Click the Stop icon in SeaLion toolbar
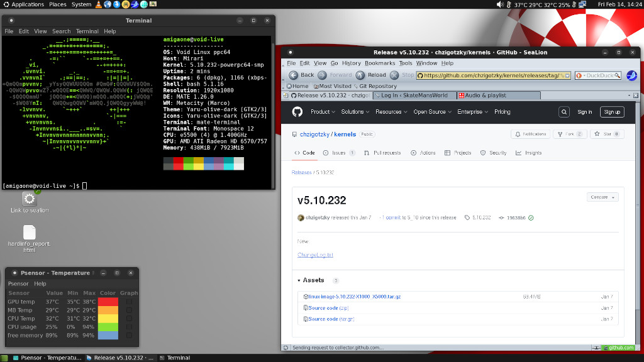 coord(394,75)
